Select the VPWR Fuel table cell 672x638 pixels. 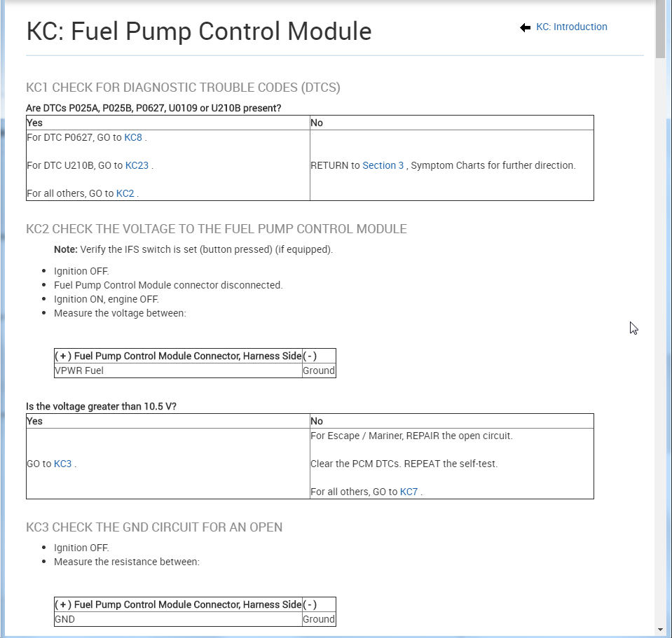[79, 370]
